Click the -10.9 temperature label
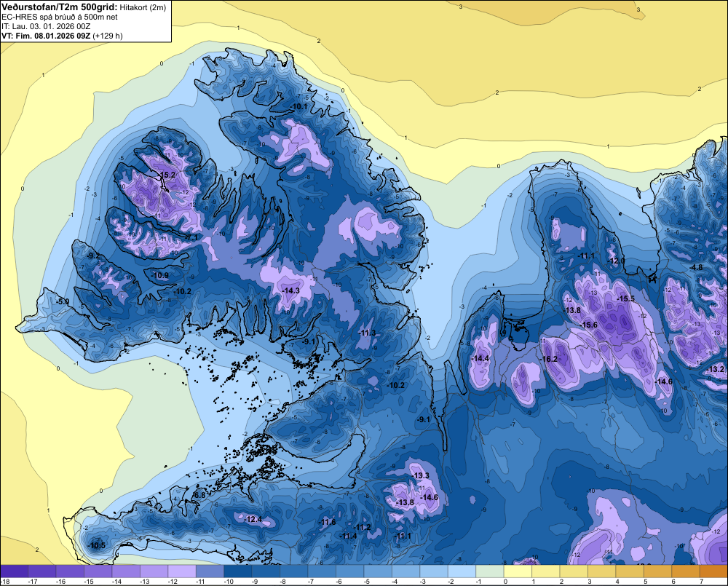This screenshot has height=586, width=728. tap(159, 275)
